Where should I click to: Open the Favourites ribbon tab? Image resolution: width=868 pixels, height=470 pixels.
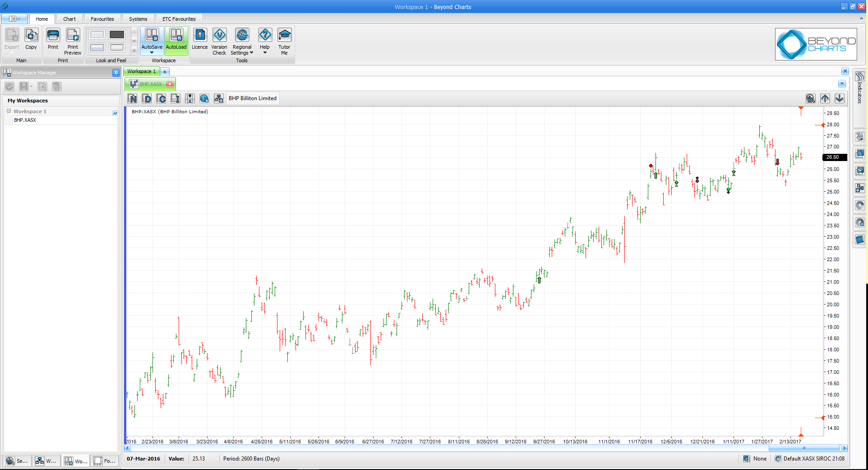tap(102, 19)
